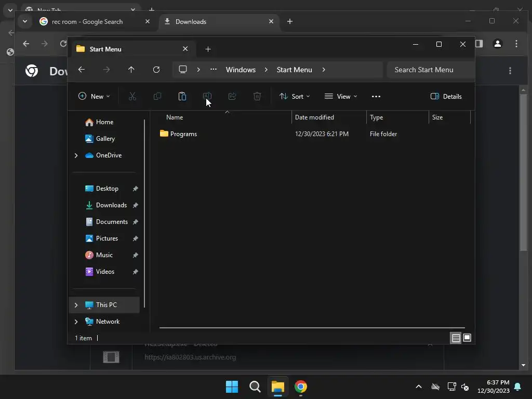The width and height of the screenshot is (532, 399).
Task: Expand the Network tree node
Action: point(76,322)
